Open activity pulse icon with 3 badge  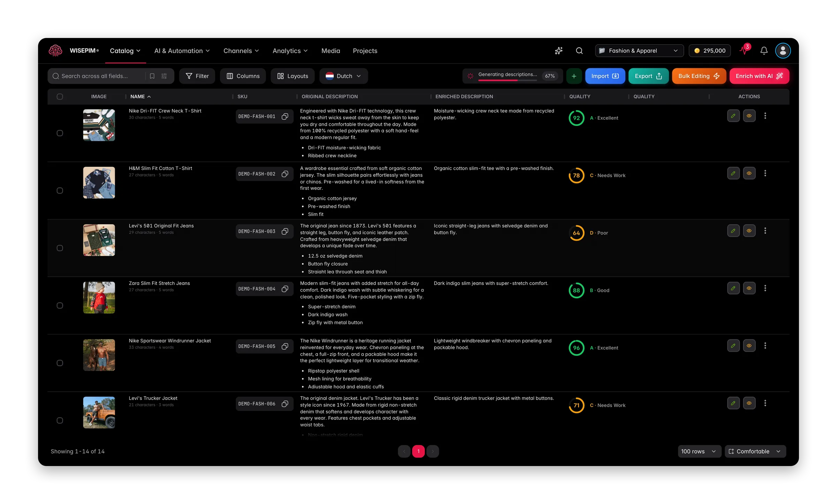pyautogui.click(x=745, y=50)
